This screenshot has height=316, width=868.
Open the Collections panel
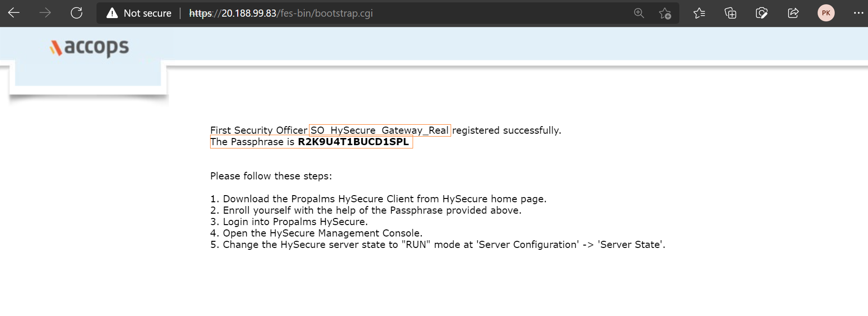731,13
